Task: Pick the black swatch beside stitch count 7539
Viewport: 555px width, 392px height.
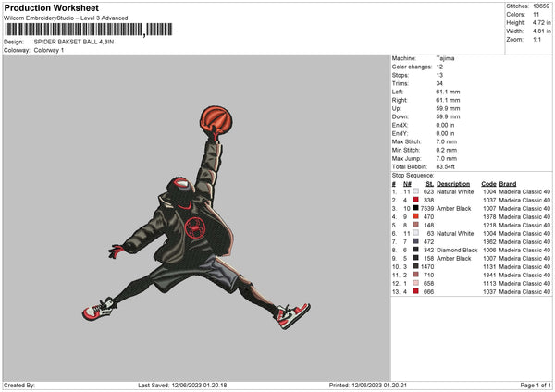Action: [x=415, y=208]
